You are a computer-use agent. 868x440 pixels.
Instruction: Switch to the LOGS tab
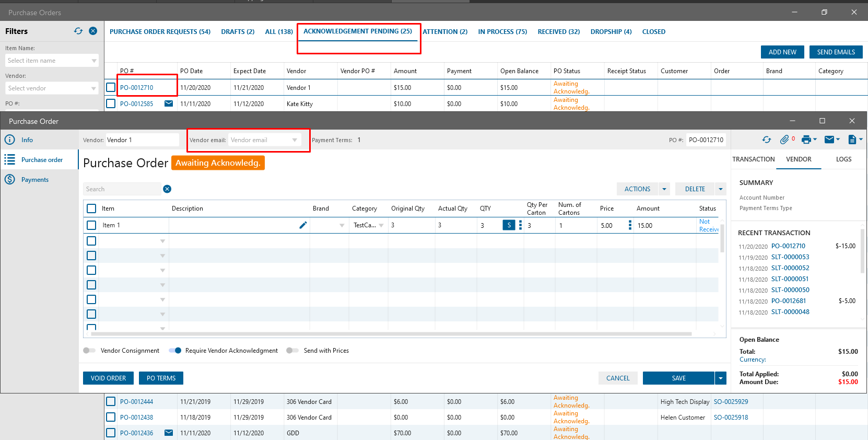coord(843,159)
